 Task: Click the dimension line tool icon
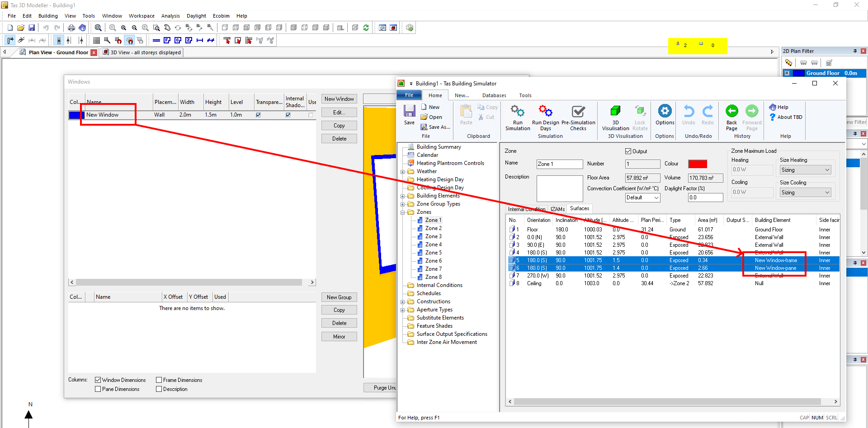point(200,40)
